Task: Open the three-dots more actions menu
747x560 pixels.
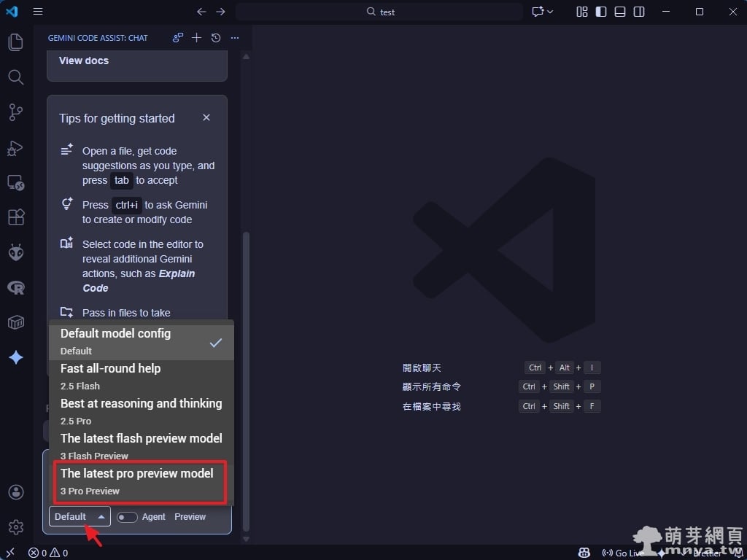Action: [235, 38]
